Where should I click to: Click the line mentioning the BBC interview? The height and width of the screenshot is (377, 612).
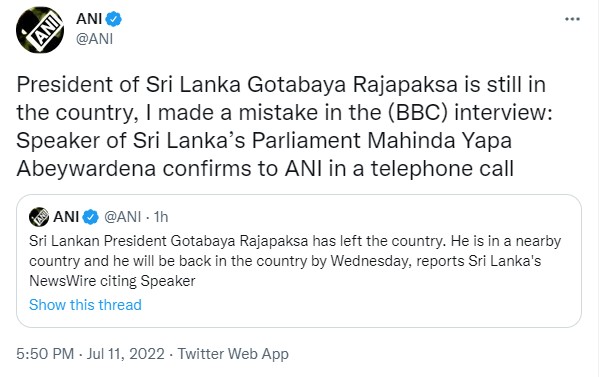284,113
